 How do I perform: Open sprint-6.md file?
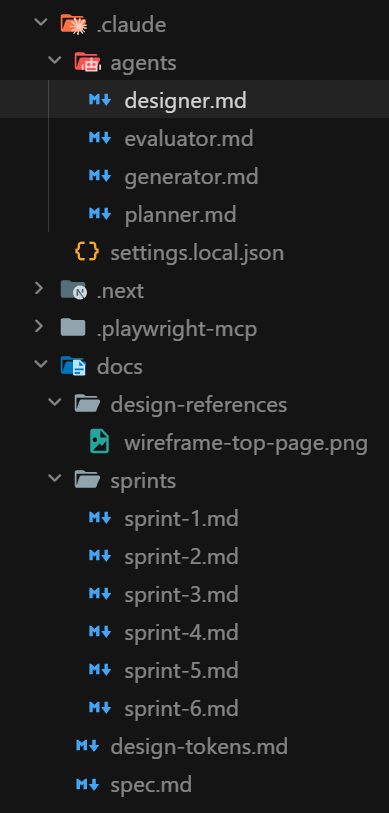182,708
